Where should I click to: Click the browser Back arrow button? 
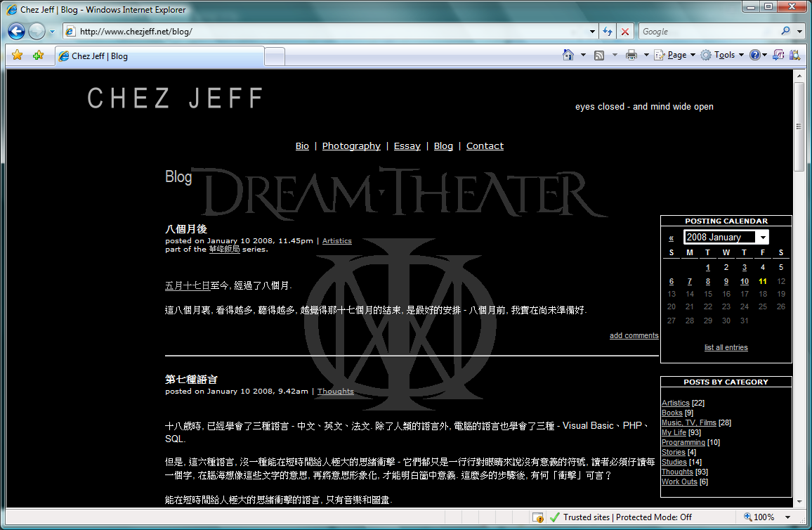coord(17,32)
